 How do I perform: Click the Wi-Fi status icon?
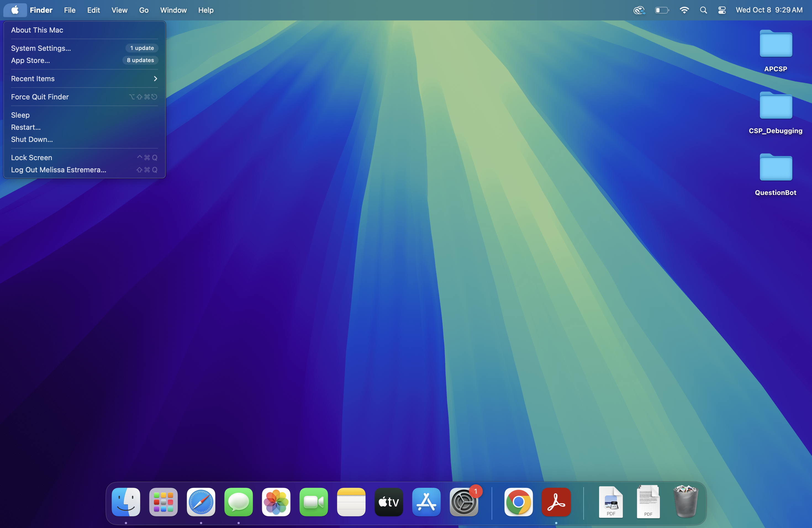[684, 10]
